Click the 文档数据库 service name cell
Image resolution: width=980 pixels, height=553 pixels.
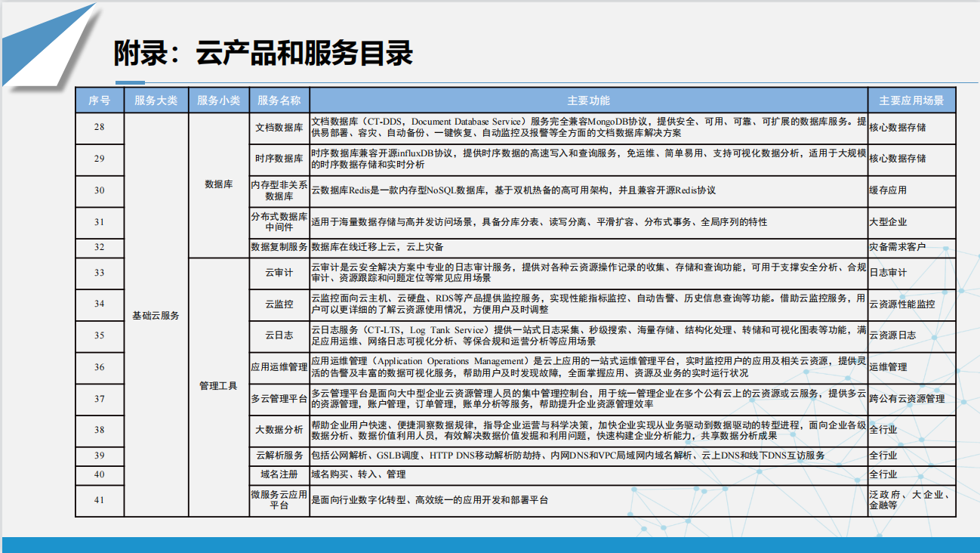click(279, 128)
